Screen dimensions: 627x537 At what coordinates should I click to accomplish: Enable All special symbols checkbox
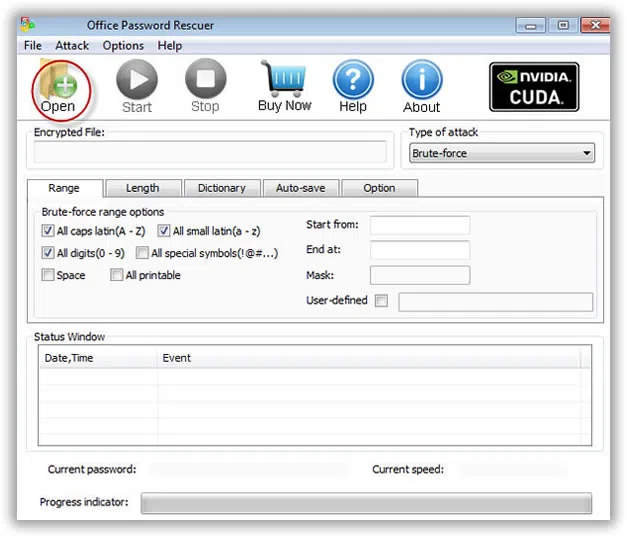[142, 253]
